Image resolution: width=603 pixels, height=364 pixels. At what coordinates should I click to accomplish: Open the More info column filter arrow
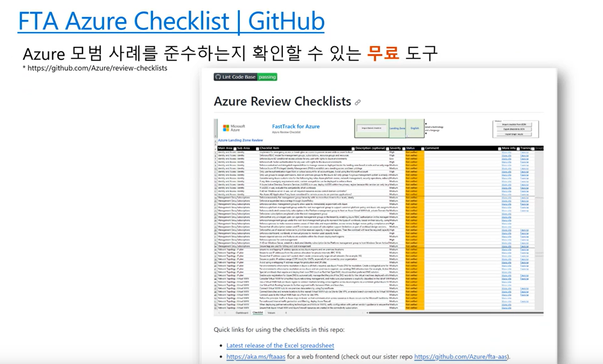(518, 148)
